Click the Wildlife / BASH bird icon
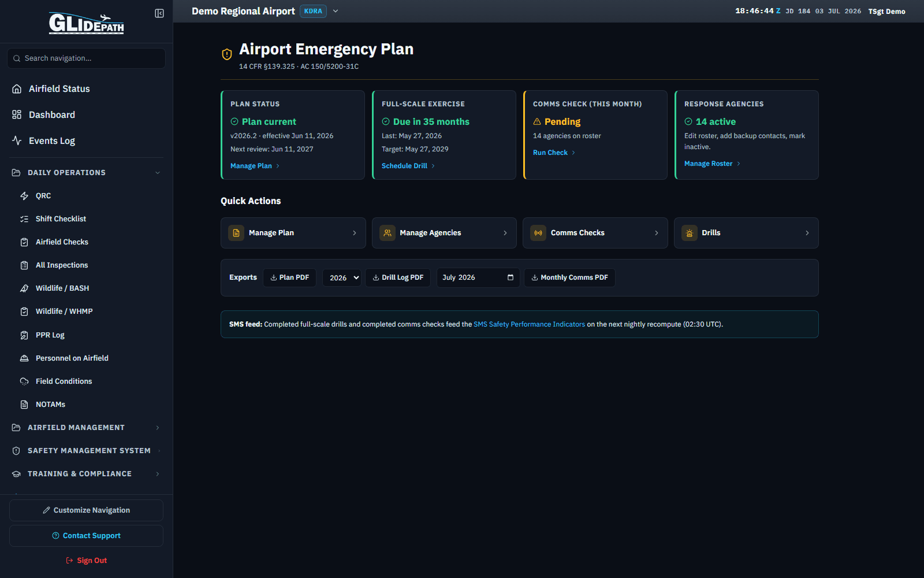The image size is (924, 578). pos(24,288)
